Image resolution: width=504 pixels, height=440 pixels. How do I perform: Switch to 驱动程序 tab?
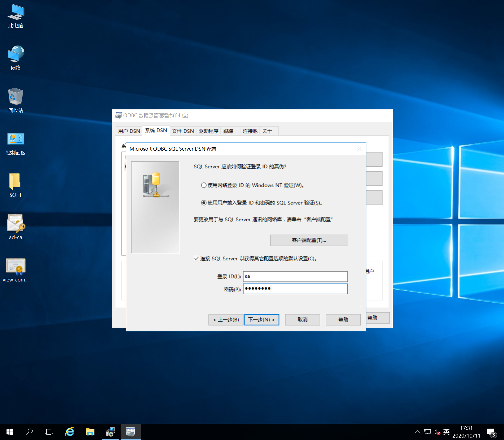click(208, 131)
